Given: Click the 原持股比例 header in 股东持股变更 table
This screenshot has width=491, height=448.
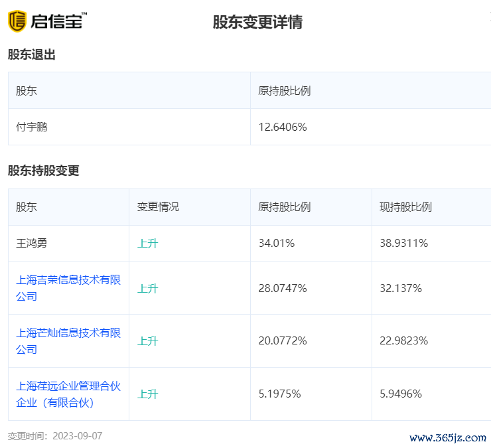Looking at the screenshot, I should pyautogui.click(x=285, y=207).
